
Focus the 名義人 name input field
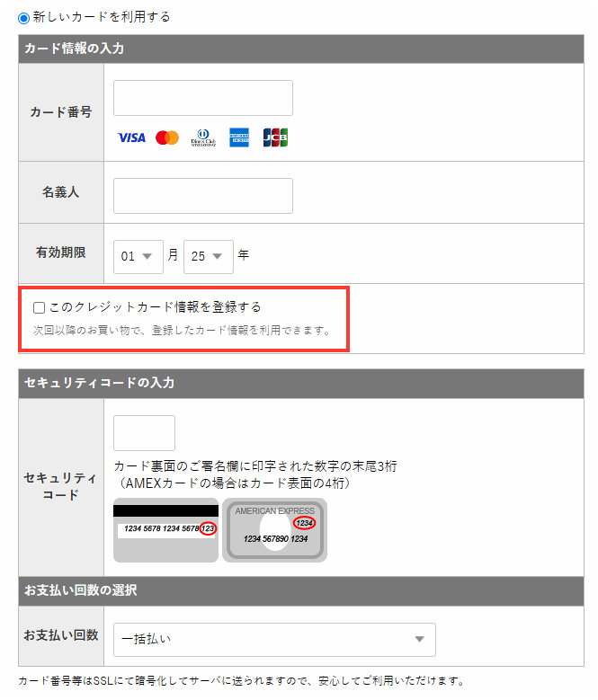click(203, 196)
